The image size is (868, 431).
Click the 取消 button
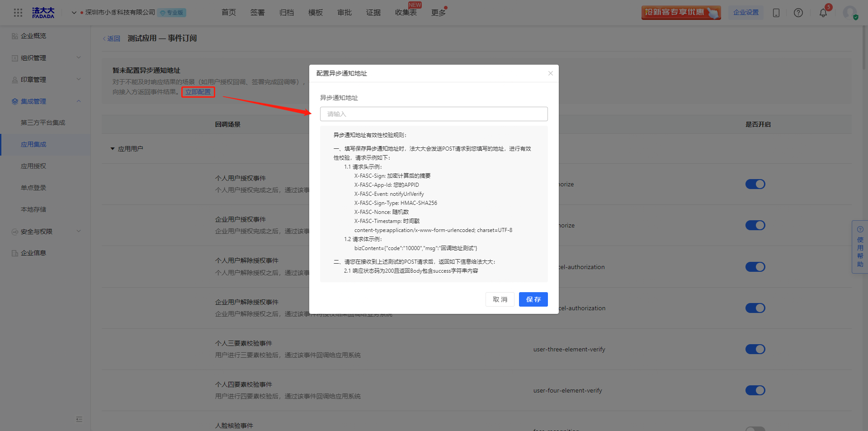pos(500,299)
